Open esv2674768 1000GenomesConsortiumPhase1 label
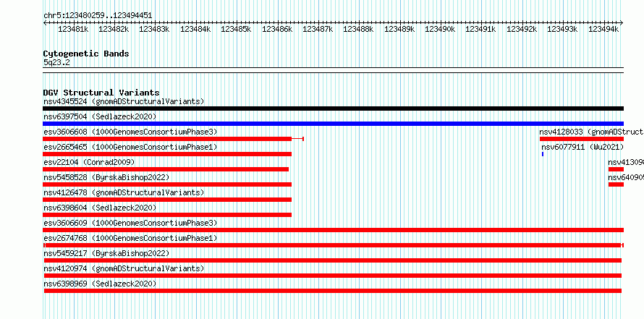Image resolution: width=644 pixels, height=319 pixels. coord(130,238)
